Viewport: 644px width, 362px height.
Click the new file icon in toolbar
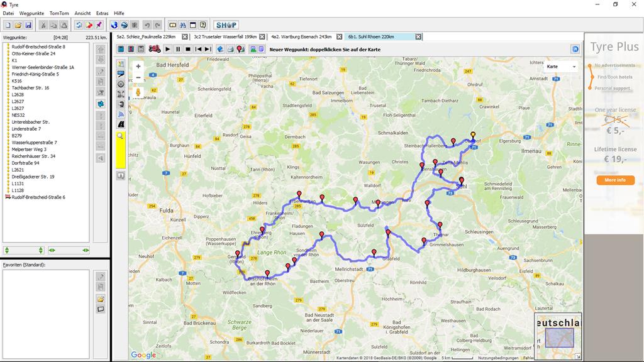(8, 25)
